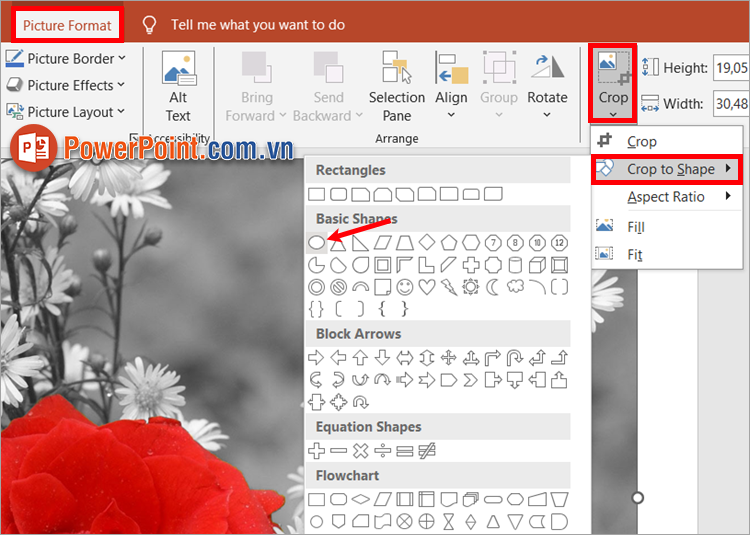750x535 pixels.
Task: Select the Parallelogram shape in Basic Shapes
Action: (382, 243)
